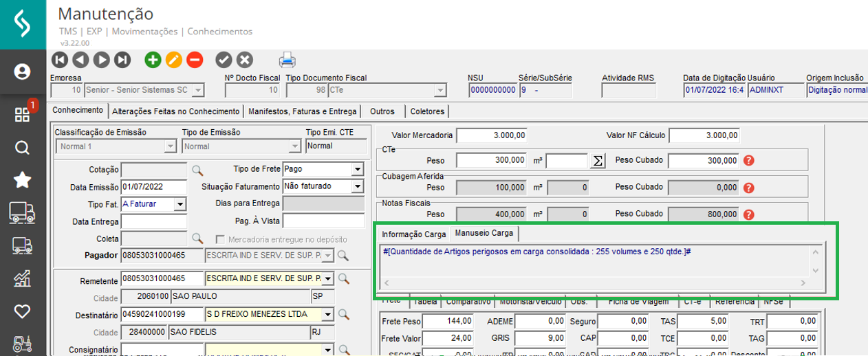Viewport: 868px width, 356px height.
Task: Click the Manuseio Carga horizontal scrollbar
Action: click(596, 282)
